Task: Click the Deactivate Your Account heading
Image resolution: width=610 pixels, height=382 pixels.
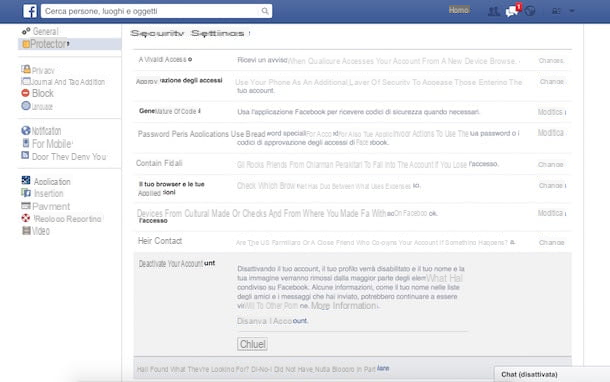Action: (x=177, y=263)
